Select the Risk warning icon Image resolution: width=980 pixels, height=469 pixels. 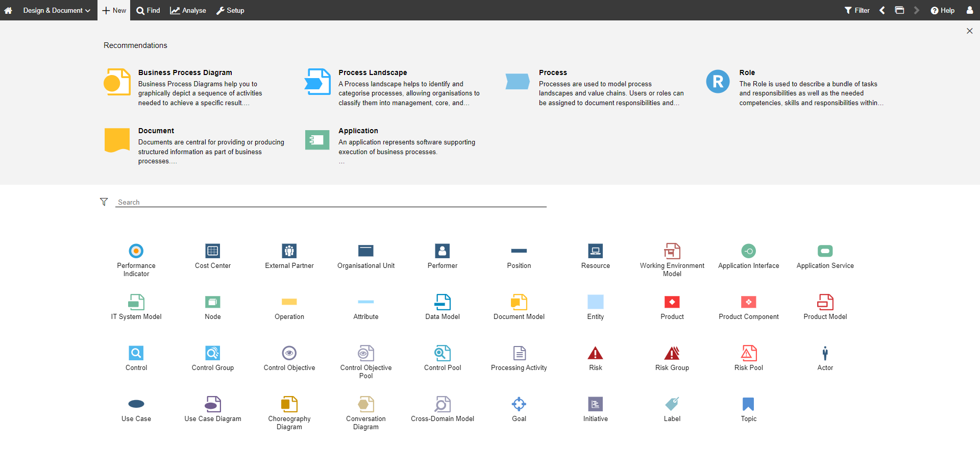tap(596, 353)
